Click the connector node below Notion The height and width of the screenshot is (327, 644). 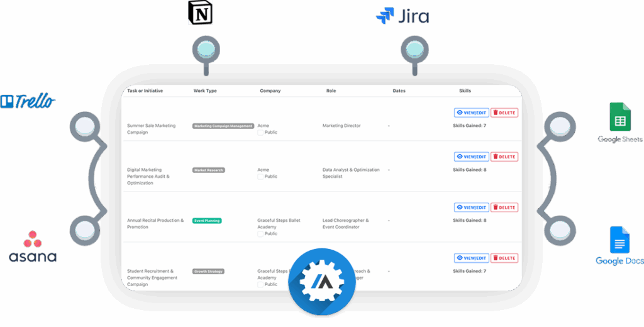[x=206, y=49]
